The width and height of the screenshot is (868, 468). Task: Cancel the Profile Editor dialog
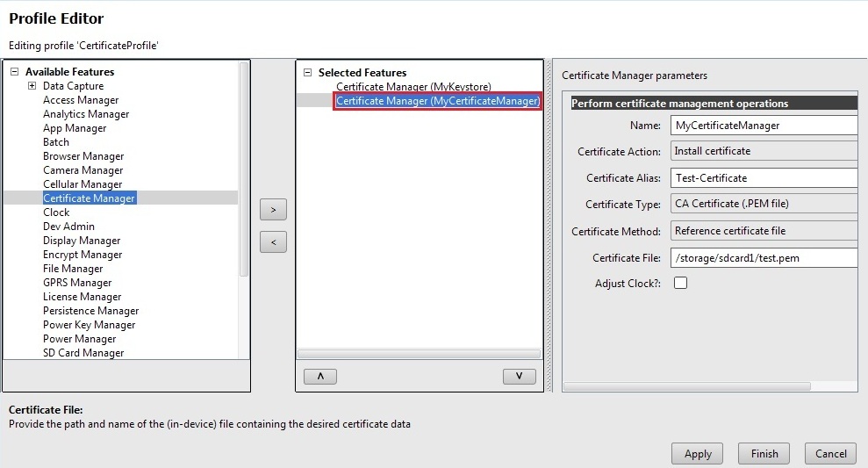pos(830,454)
